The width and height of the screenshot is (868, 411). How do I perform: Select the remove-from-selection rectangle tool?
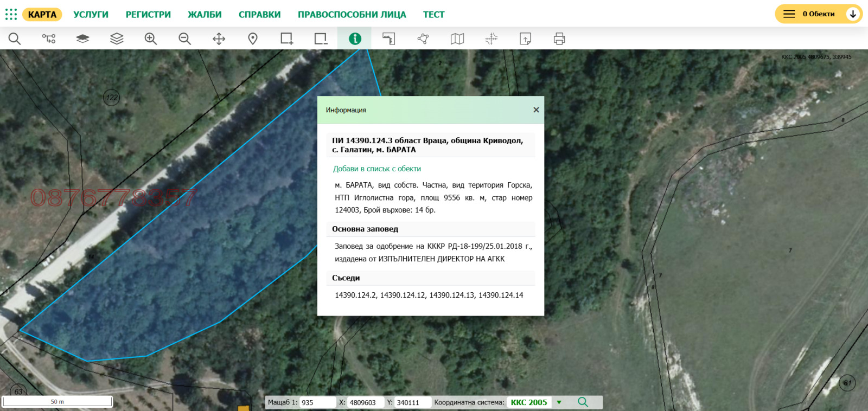click(321, 38)
